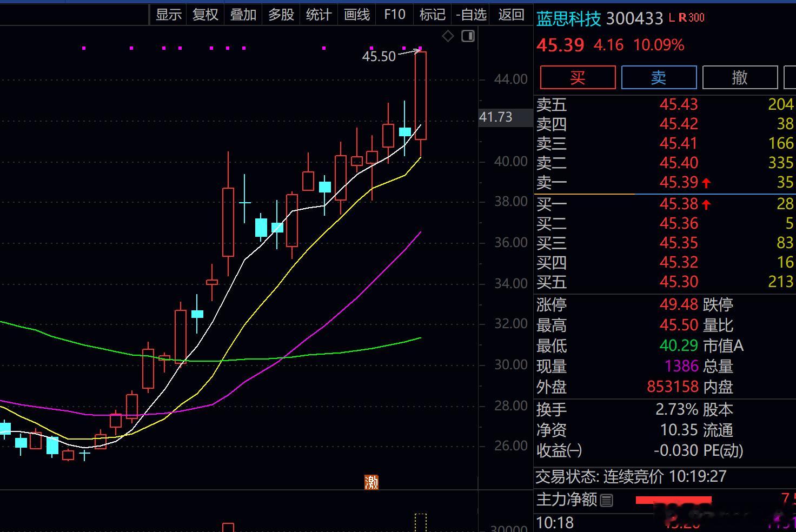Click the 卖五 volume 204
Screen dimensions: 796x532
click(781, 104)
